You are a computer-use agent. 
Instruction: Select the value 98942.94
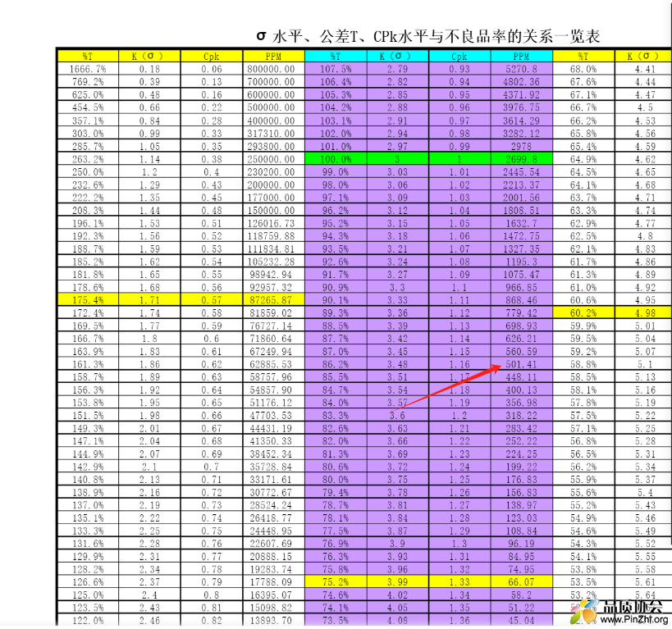tap(273, 274)
